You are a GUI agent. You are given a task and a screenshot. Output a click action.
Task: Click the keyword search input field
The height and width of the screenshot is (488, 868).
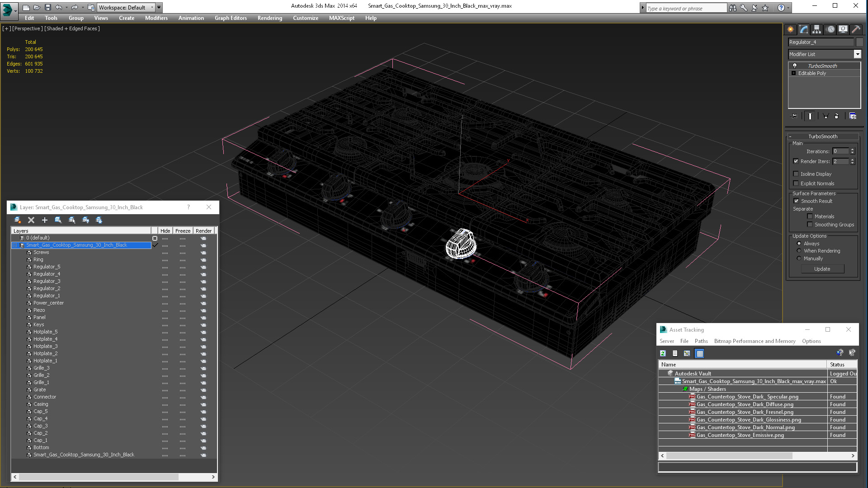[686, 8]
